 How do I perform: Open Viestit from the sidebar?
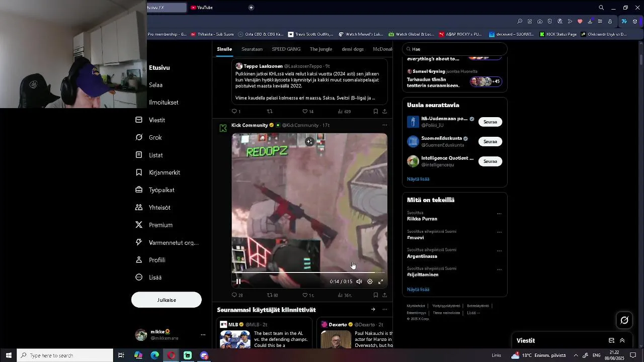pos(150,120)
